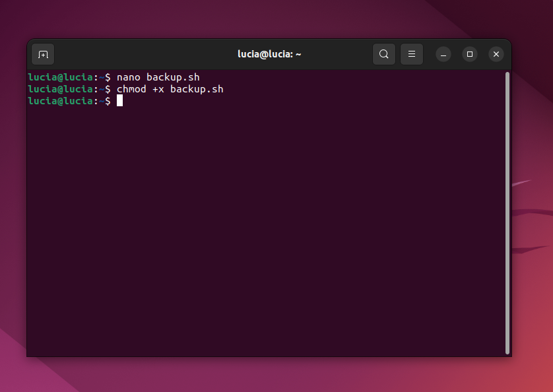Open terminal preferences via the menu icon
The width and height of the screenshot is (553, 392).
tap(412, 54)
